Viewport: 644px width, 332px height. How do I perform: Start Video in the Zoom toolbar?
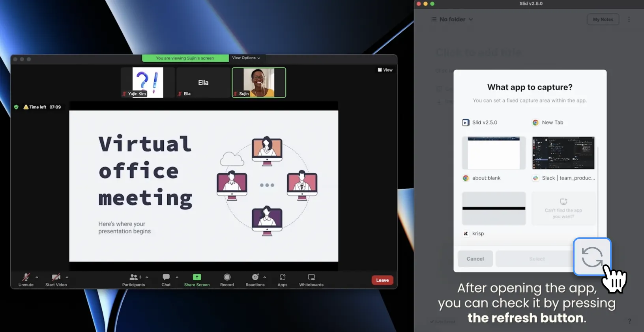pos(56,280)
